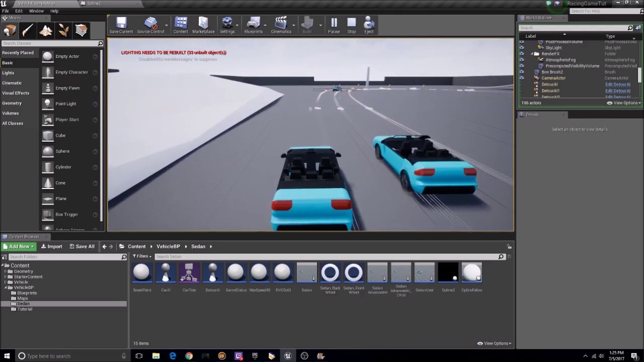Open World Outliner View Options dropdown

coord(624,103)
